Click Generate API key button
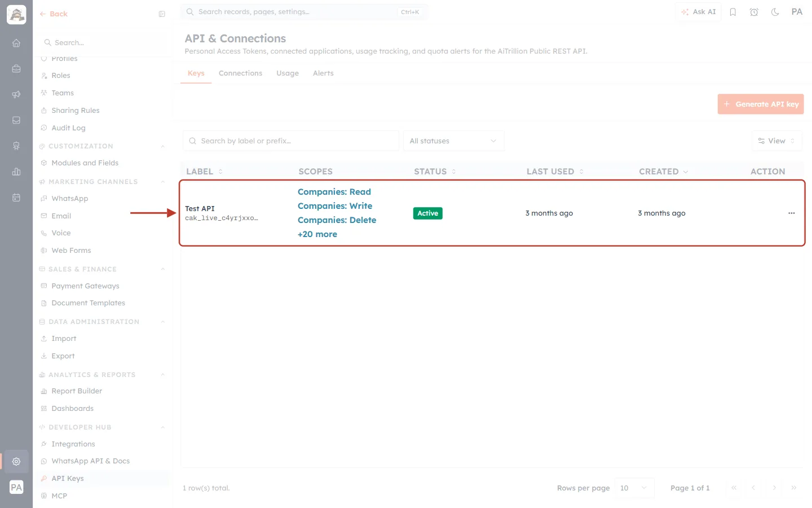Viewport: 812px width, 508px height. [x=760, y=104]
